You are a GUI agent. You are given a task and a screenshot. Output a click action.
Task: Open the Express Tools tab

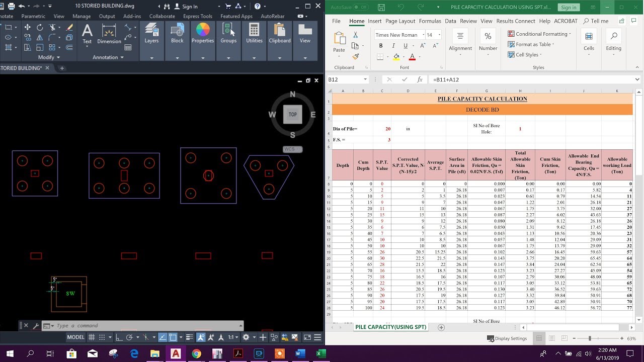(x=198, y=16)
